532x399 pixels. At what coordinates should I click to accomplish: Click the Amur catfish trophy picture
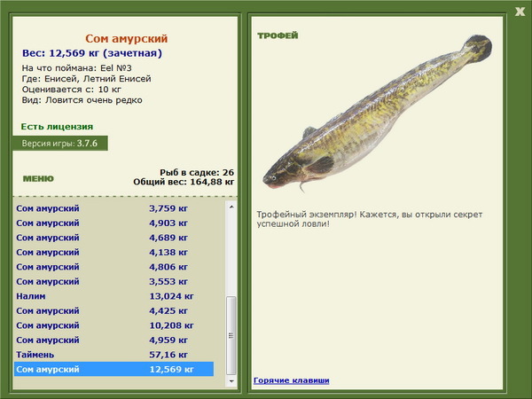(x=378, y=113)
